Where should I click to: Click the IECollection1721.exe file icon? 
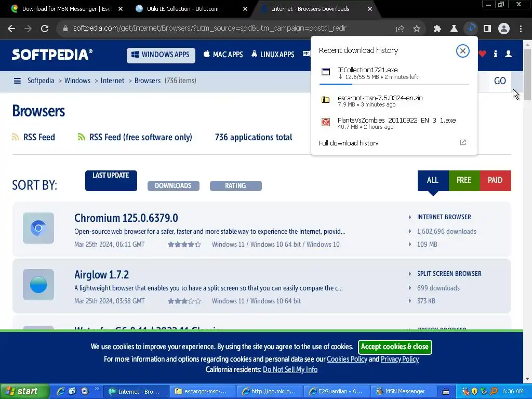[326, 72]
